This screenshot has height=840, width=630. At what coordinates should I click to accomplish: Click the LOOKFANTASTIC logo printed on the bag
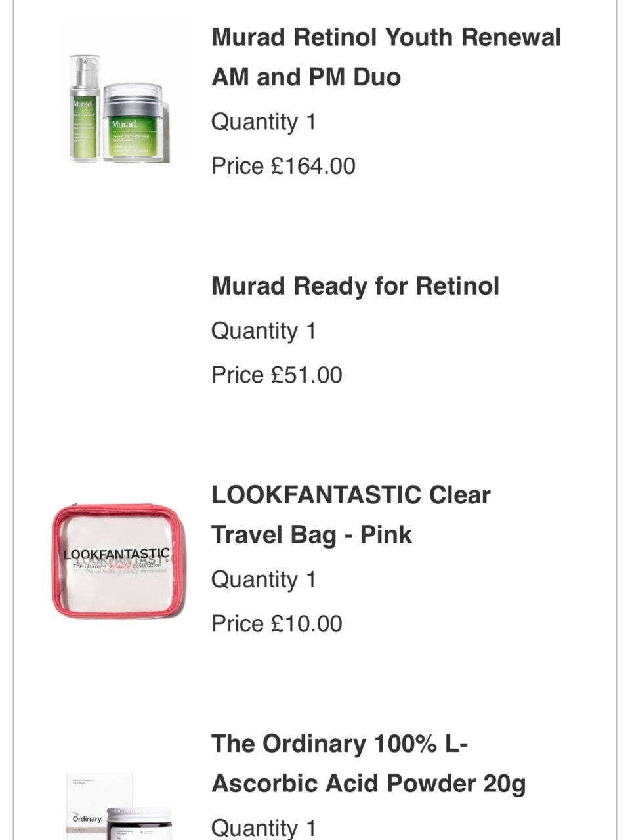(x=117, y=555)
